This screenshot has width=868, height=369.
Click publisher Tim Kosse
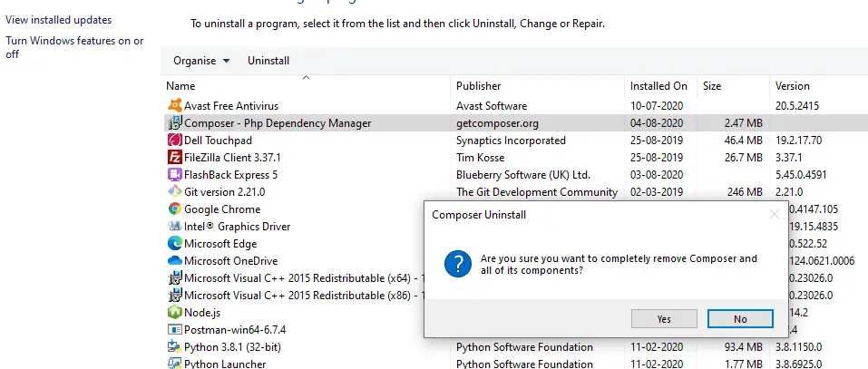(x=480, y=157)
